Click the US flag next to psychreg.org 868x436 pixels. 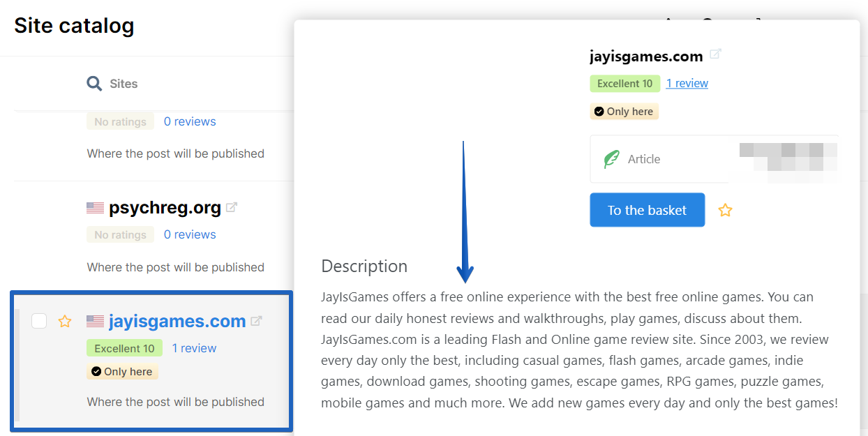(x=95, y=208)
